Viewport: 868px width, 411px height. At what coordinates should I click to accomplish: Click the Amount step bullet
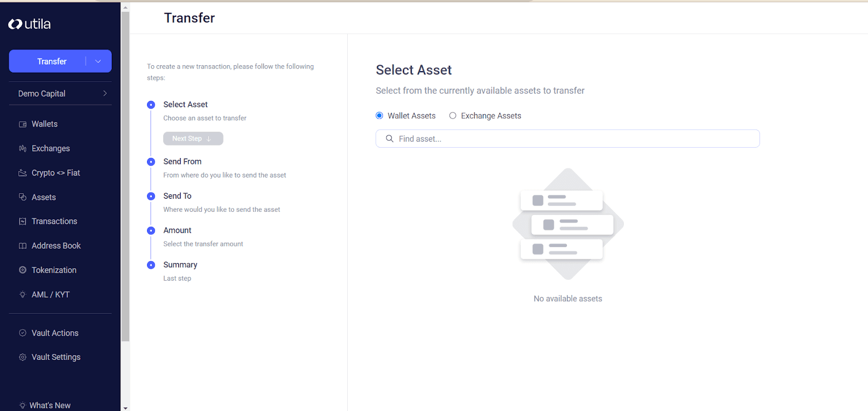[x=151, y=231]
